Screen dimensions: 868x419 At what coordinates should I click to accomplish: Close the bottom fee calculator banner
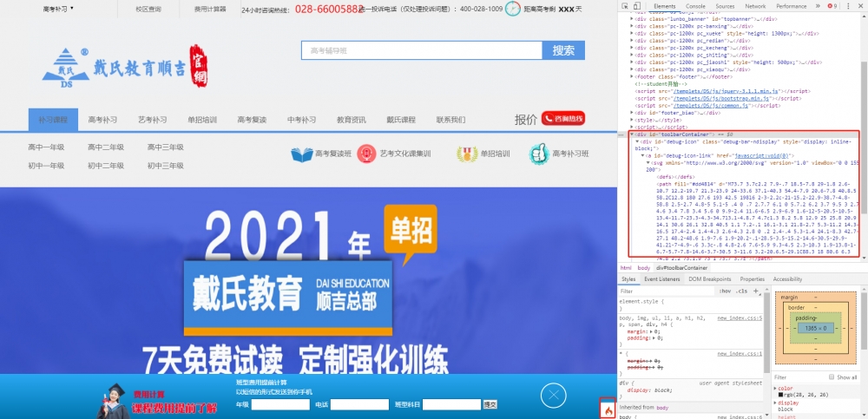(554, 396)
